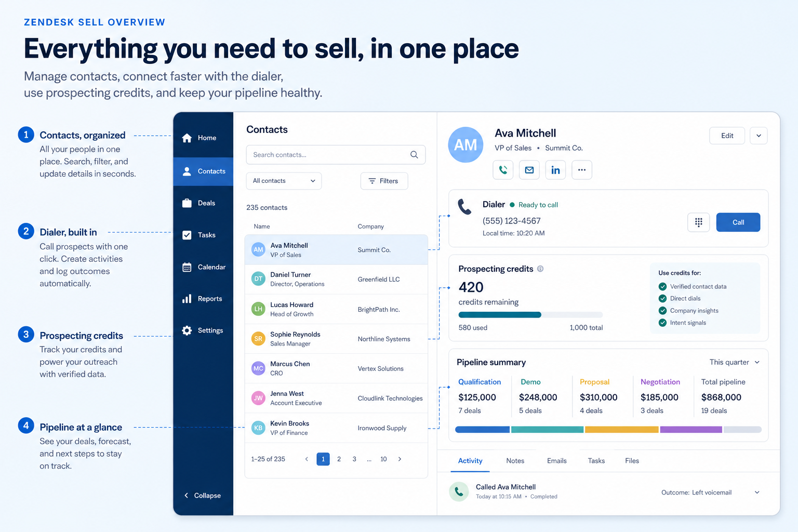This screenshot has height=532, width=798.
Task: Click the Company column header
Action: coord(371,227)
